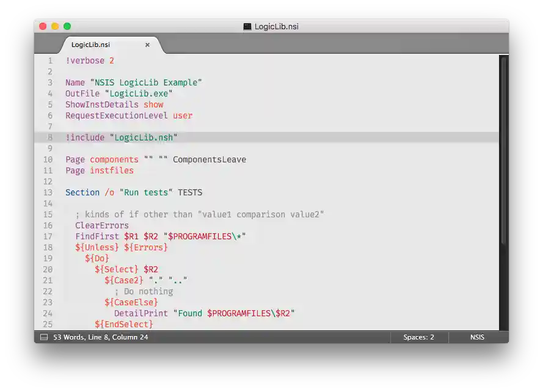Minimize the window with the yellow button
Image resolution: width=543 pixels, height=392 pixels.
54,26
